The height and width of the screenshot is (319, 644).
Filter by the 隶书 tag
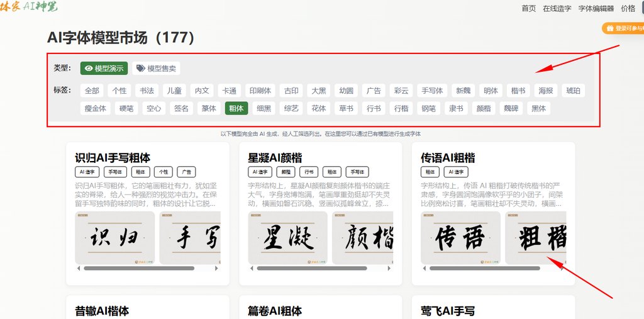[456, 108]
